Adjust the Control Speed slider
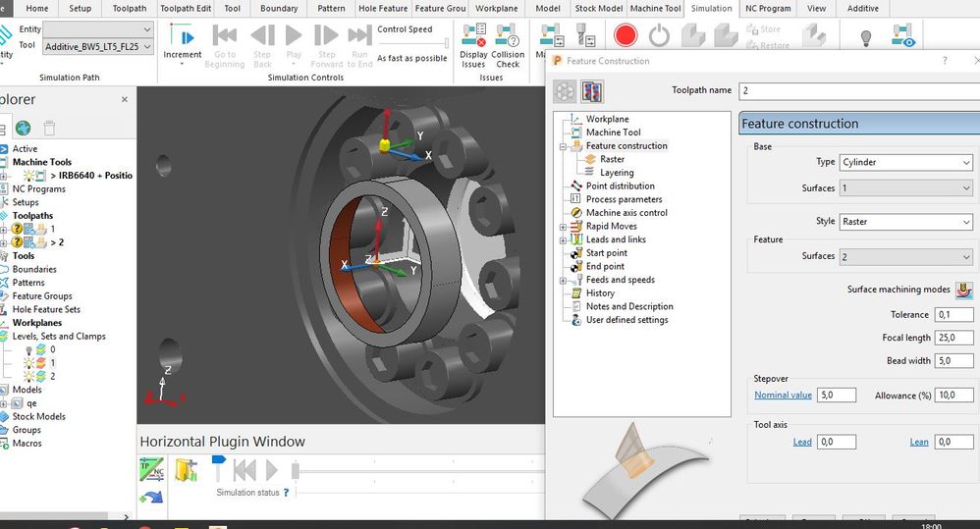This screenshot has width=980, height=529. [446, 43]
